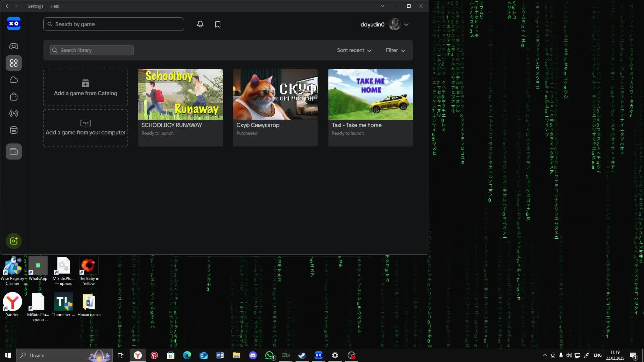Viewport: 644px width, 362px height.
Task: Click the Скуф Симулятор title text
Action: pos(258,125)
